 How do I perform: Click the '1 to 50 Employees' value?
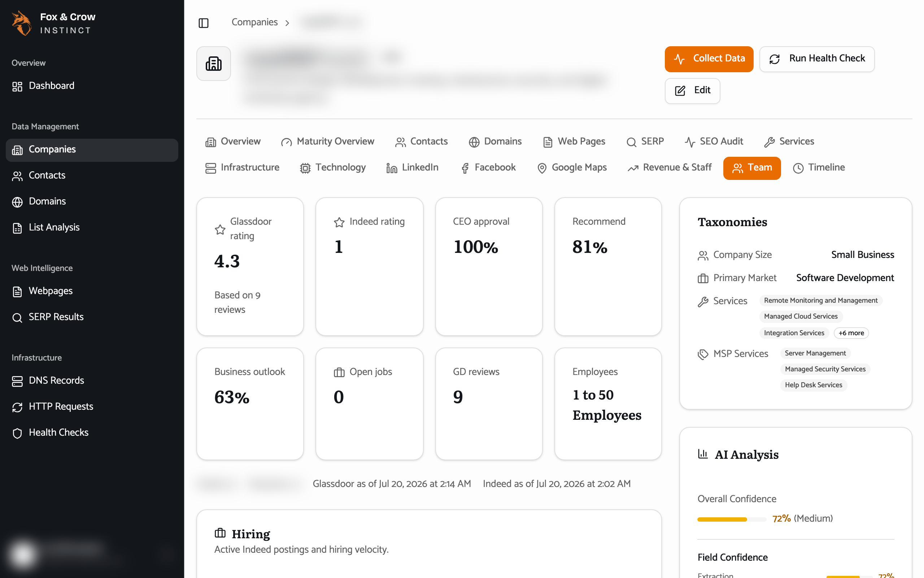click(x=607, y=405)
